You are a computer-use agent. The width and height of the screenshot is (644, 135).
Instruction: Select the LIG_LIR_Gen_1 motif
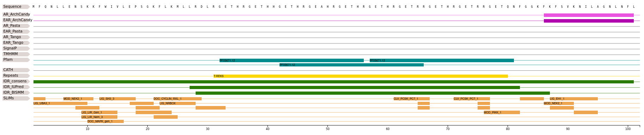(99, 112)
